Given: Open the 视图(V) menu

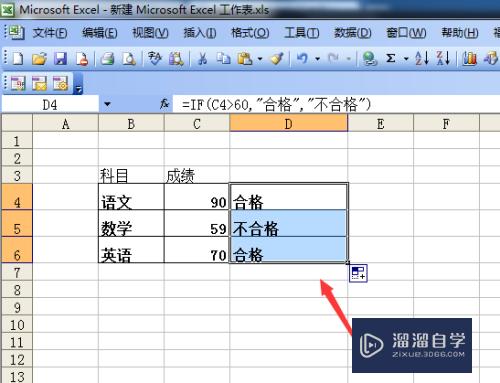Looking at the screenshot, I should point(150,33).
